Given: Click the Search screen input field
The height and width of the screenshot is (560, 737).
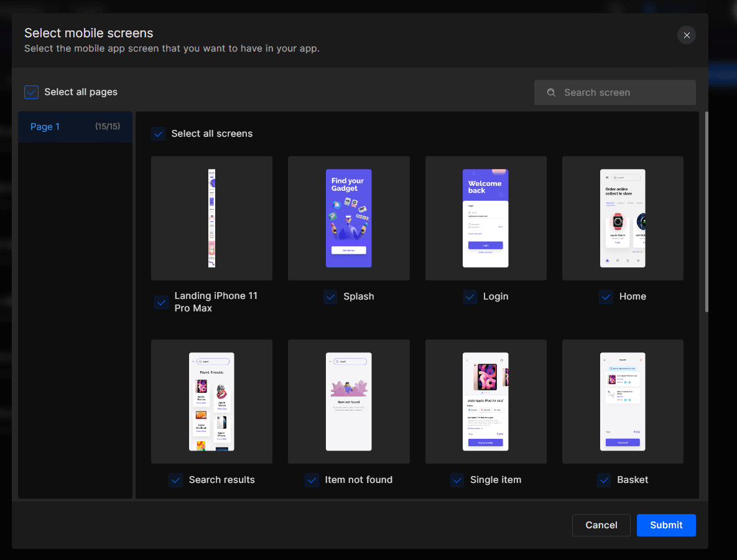Looking at the screenshot, I should click(x=614, y=92).
